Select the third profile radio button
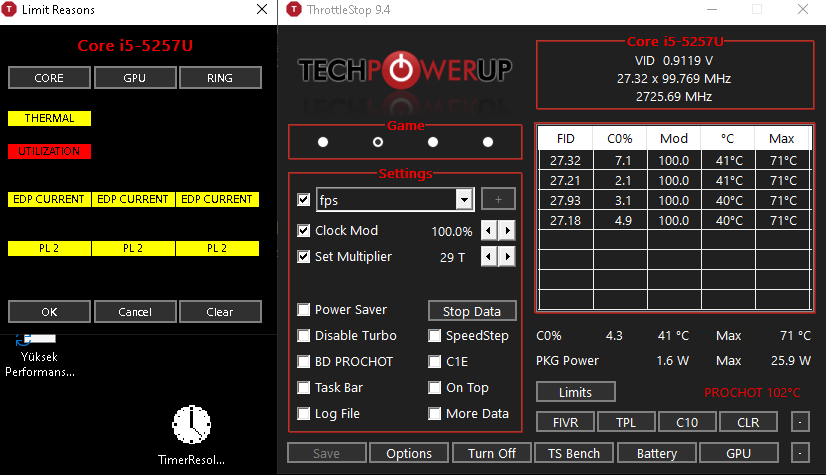Screen dimensions: 826x475 (x=433, y=142)
